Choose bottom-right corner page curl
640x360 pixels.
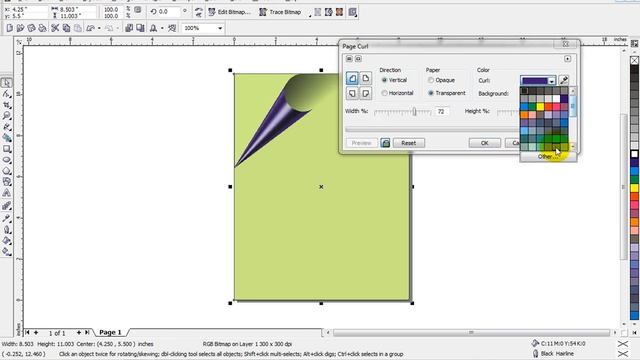tap(366, 93)
